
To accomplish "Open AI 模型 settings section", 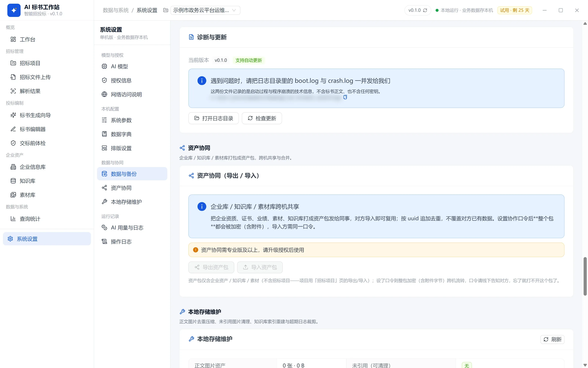I will (132, 66).
